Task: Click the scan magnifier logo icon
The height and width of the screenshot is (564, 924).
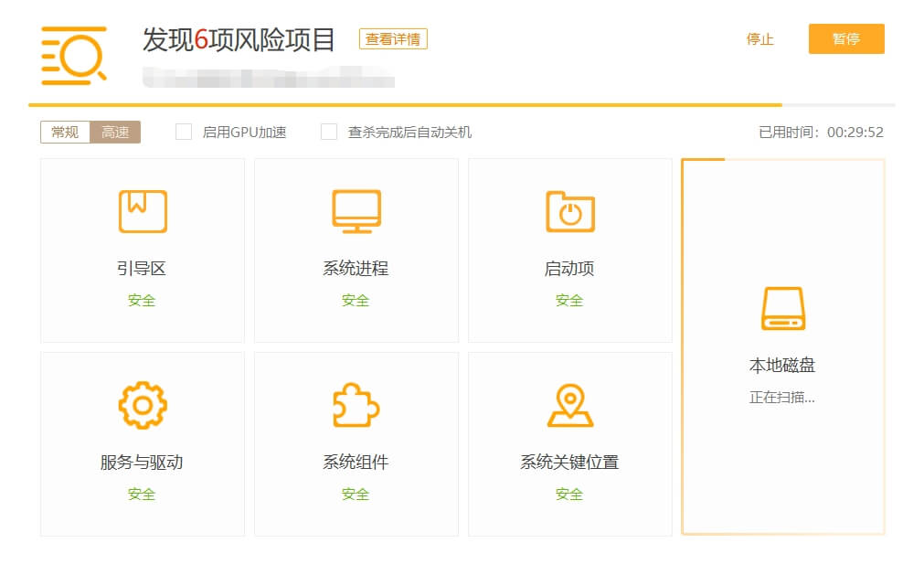Action: pyautogui.click(x=74, y=56)
